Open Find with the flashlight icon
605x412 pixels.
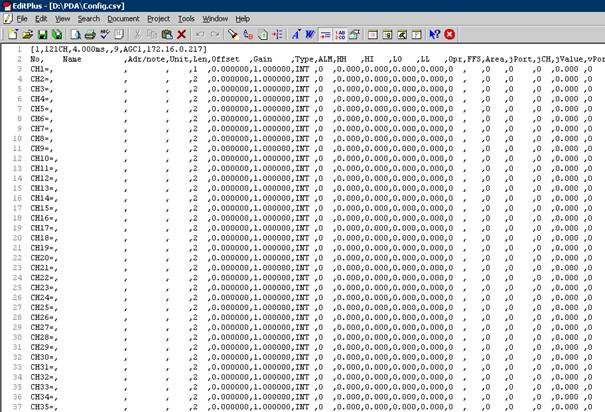coord(232,34)
